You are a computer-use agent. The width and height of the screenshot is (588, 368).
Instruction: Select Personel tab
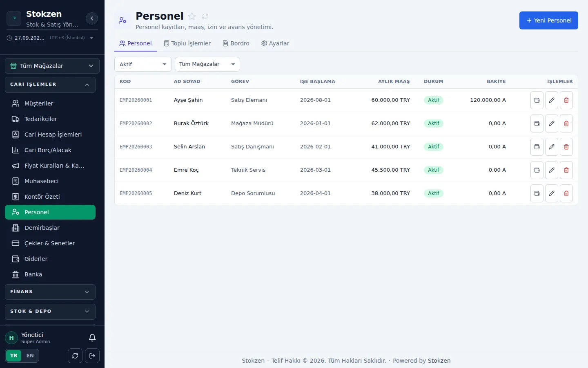click(136, 43)
